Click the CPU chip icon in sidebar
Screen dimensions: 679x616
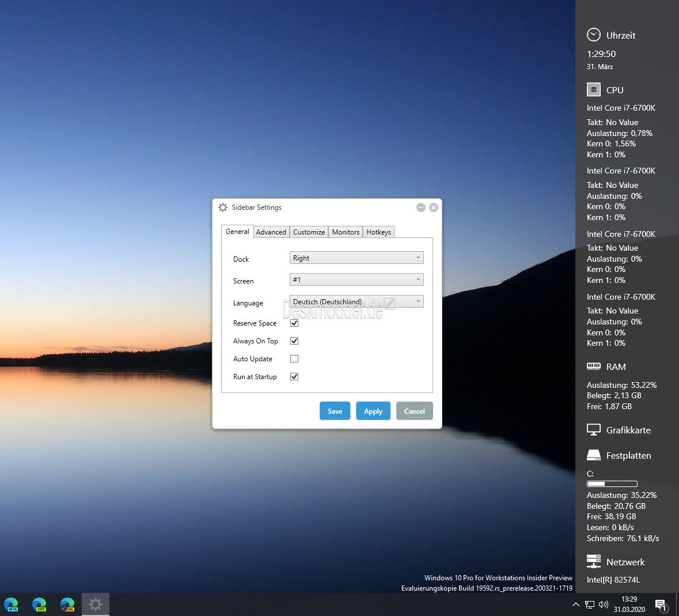click(593, 90)
